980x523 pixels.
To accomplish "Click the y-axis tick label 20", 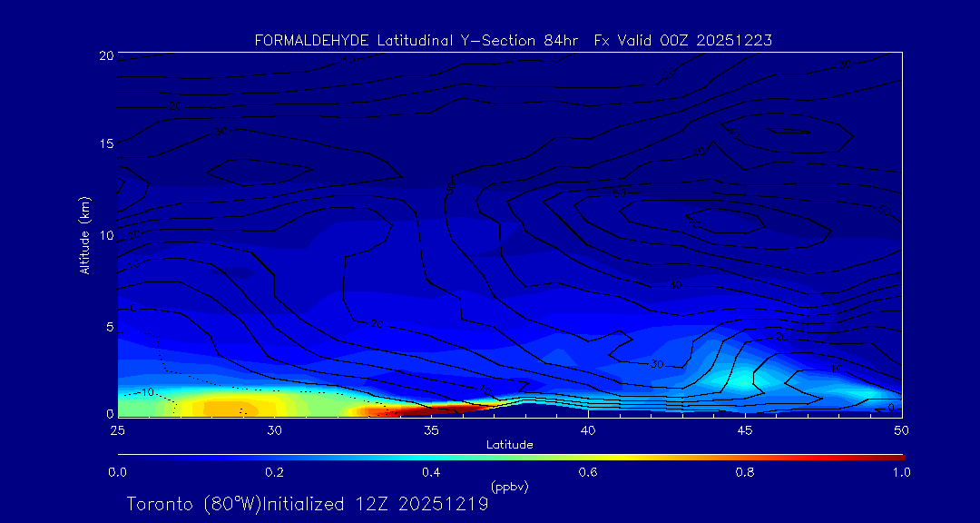I will [x=104, y=55].
